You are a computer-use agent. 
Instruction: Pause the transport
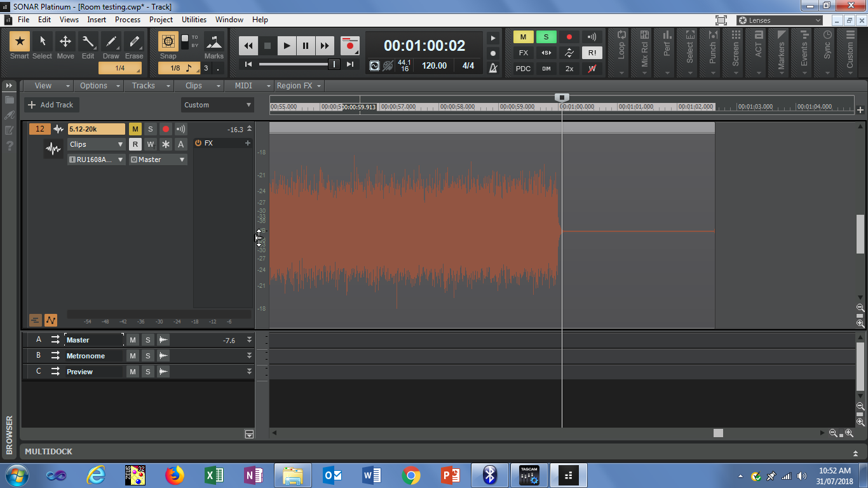[306, 46]
